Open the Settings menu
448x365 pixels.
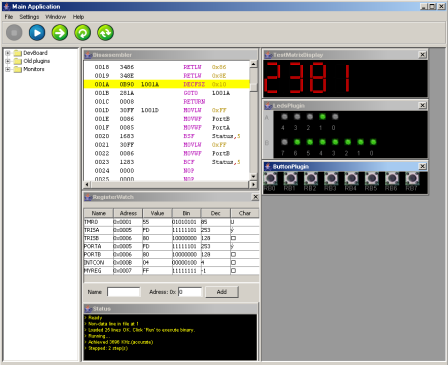[x=29, y=17]
